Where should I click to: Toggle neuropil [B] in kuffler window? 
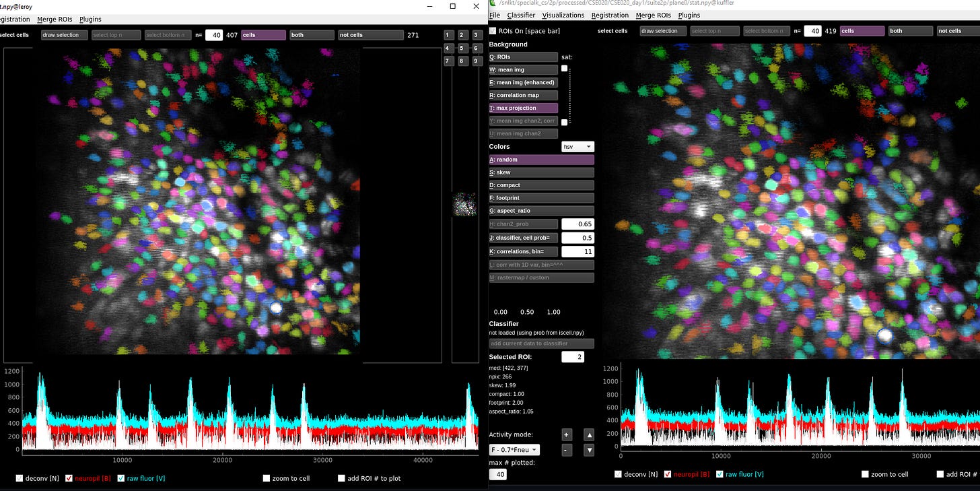668,474
